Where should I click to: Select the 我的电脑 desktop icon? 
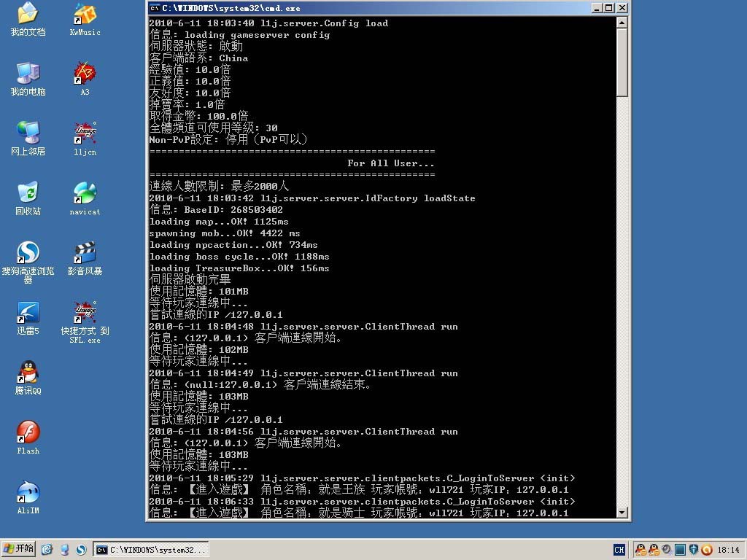click(28, 73)
